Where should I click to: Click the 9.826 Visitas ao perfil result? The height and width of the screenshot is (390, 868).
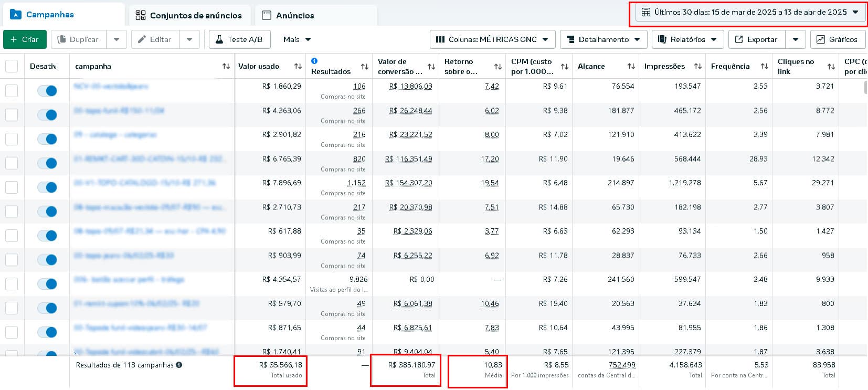(x=358, y=279)
